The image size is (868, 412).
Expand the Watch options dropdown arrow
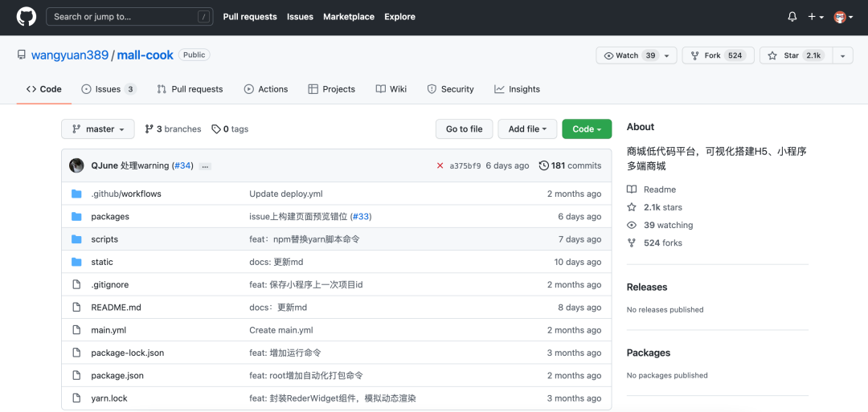coord(667,56)
